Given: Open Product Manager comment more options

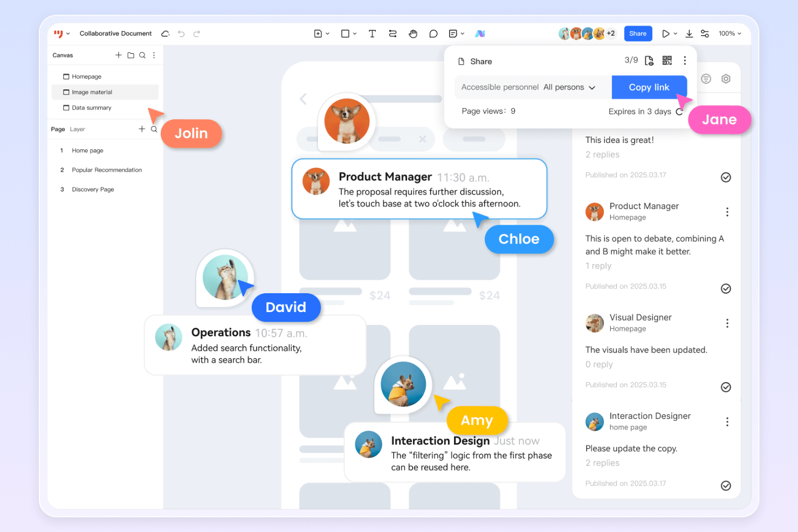Looking at the screenshot, I should [x=727, y=212].
